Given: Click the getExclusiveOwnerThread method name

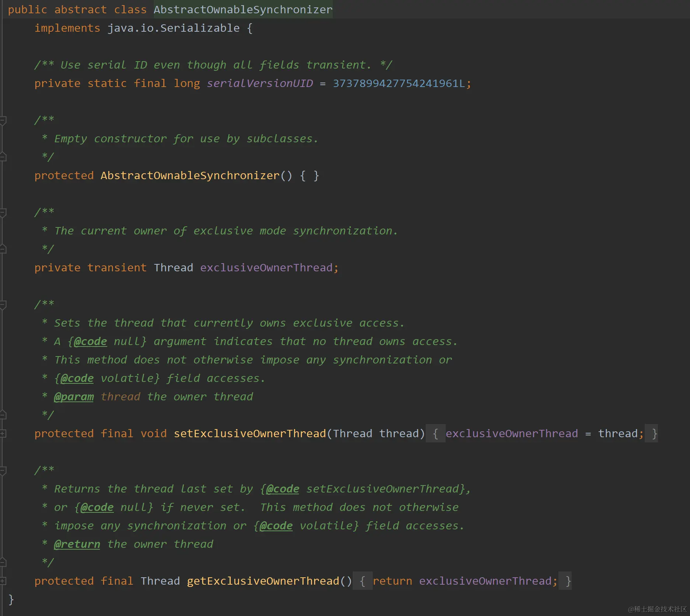Looking at the screenshot, I should [x=263, y=581].
